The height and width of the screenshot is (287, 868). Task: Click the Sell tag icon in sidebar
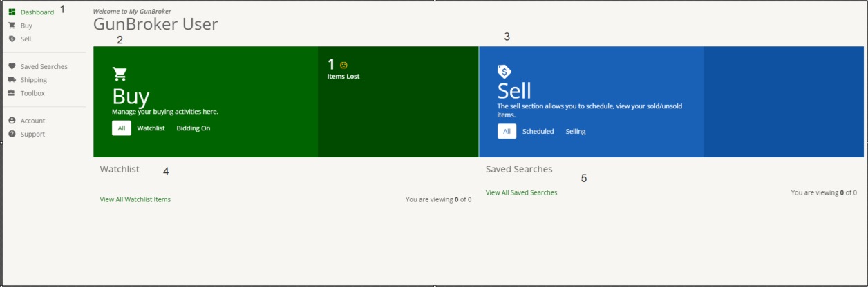[x=12, y=39]
